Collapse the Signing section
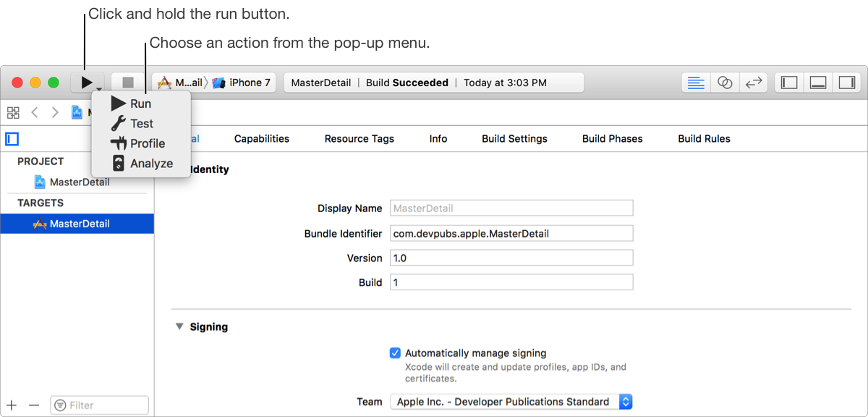The height and width of the screenshot is (417, 868). 179,327
